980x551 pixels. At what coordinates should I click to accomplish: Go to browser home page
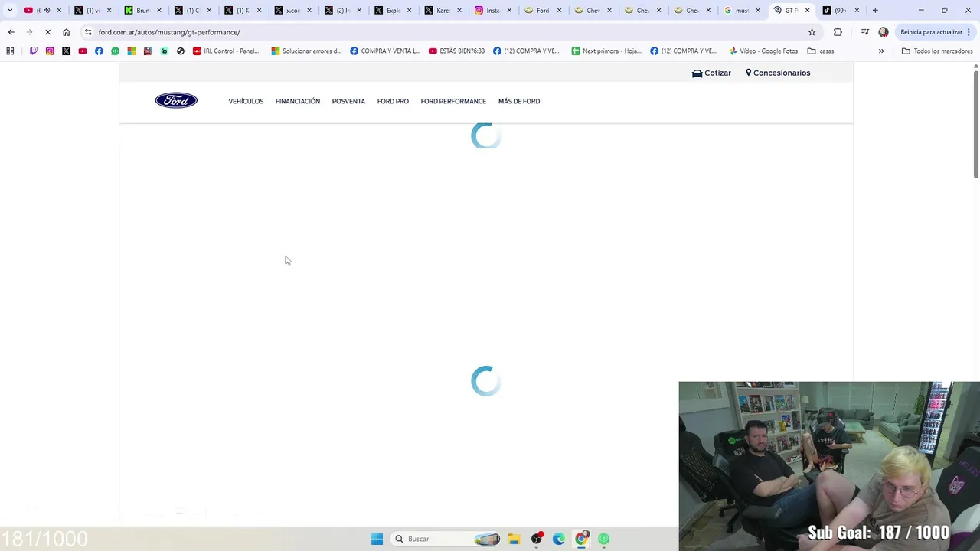click(x=66, y=32)
